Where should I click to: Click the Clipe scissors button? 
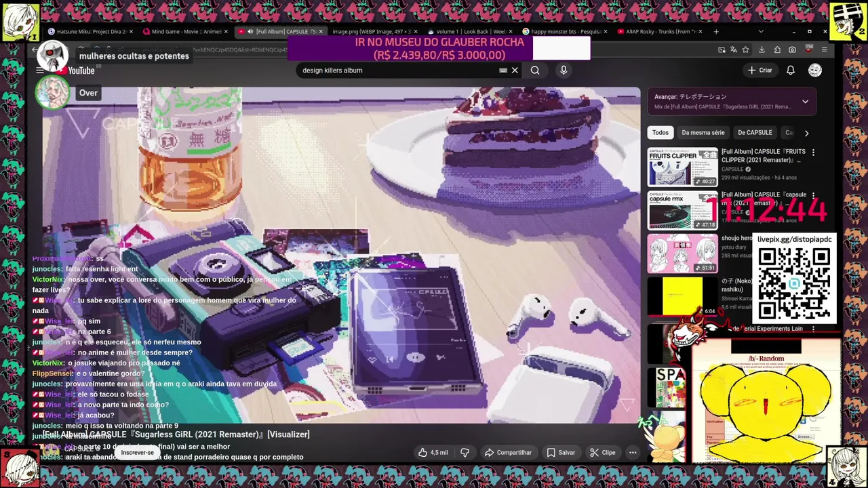(x=602, y=452)
